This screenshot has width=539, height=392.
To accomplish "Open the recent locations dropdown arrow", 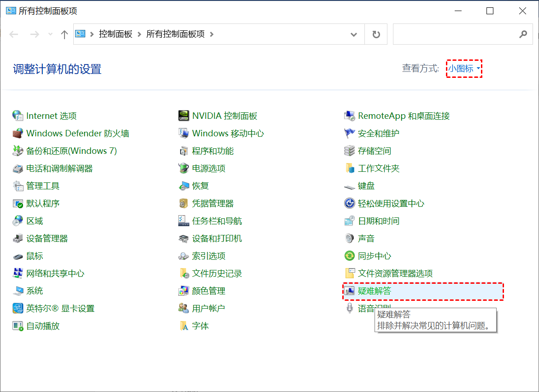I will [51, 35].
